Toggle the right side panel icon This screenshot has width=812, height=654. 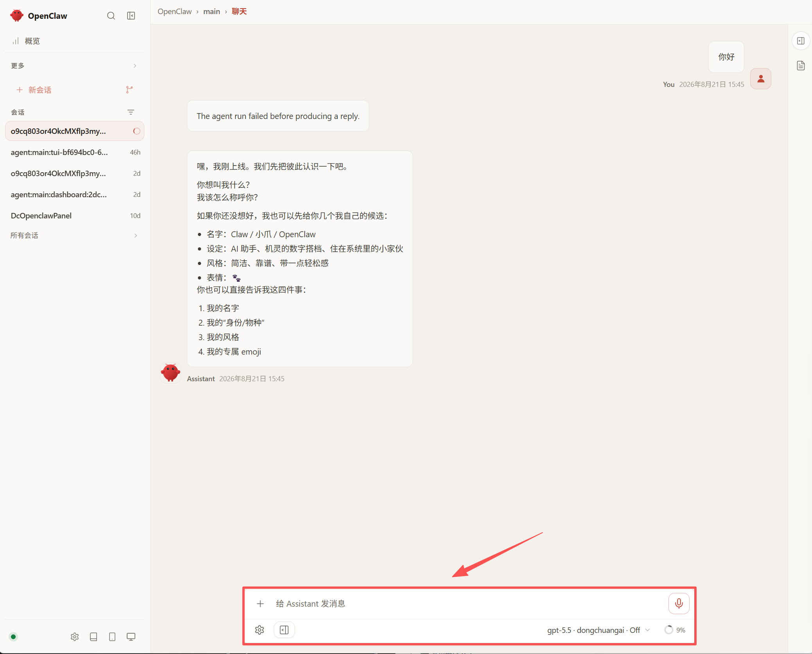[x=801, y=41]
